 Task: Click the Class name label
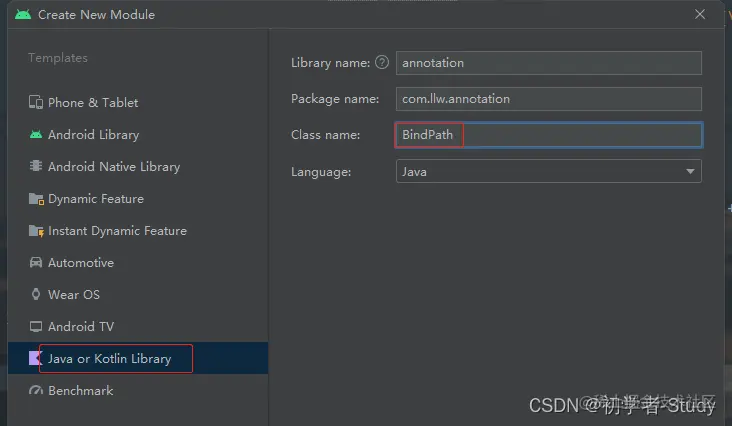coord(325,135)
